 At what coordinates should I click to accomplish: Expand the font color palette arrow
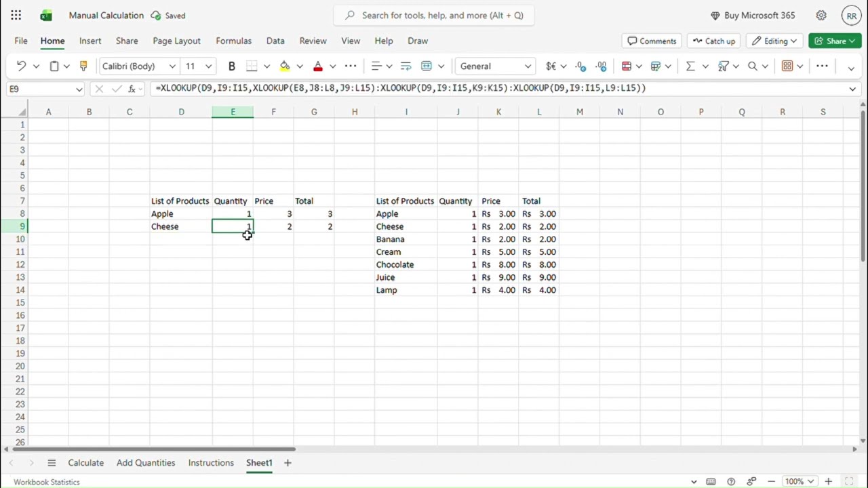[332, 66]
